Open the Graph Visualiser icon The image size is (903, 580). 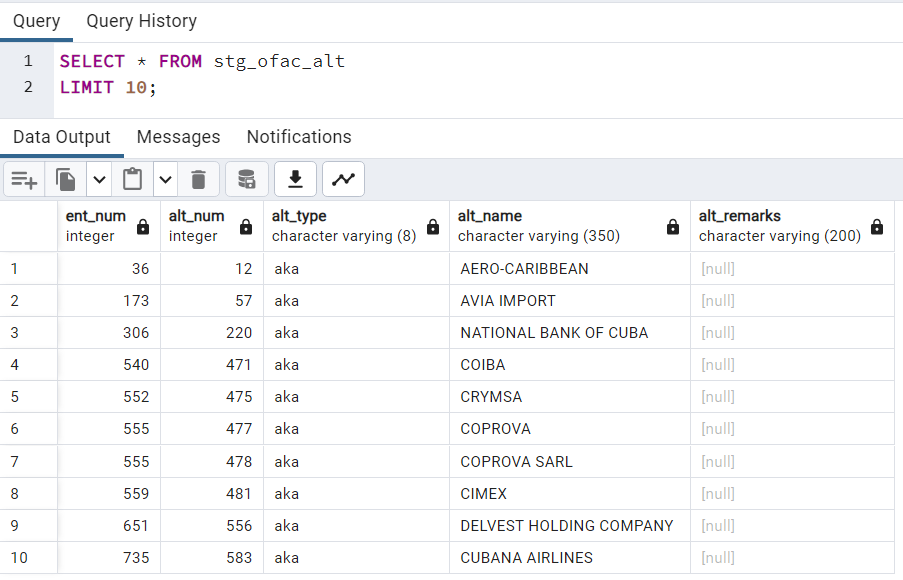tap(343, 179)
